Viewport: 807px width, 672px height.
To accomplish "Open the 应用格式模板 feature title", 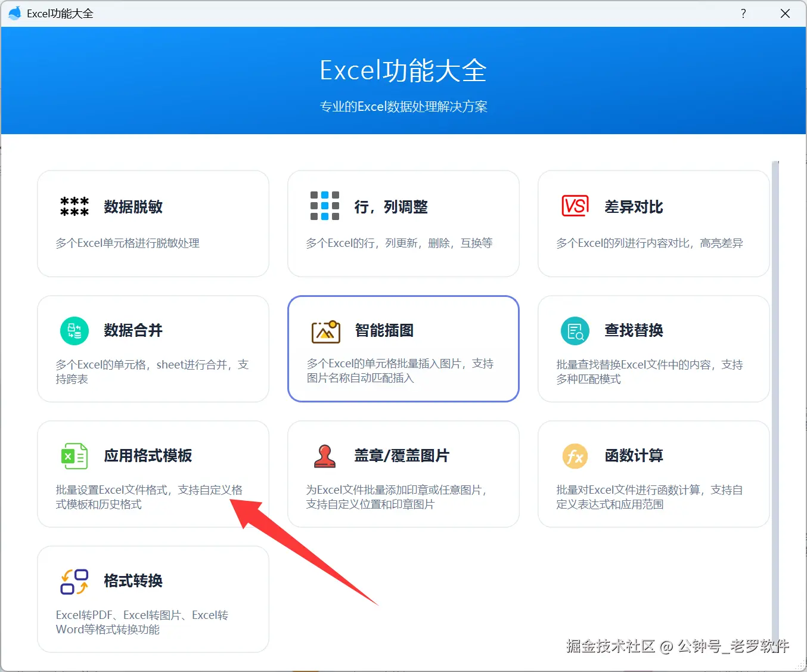I will coord(148,456).
